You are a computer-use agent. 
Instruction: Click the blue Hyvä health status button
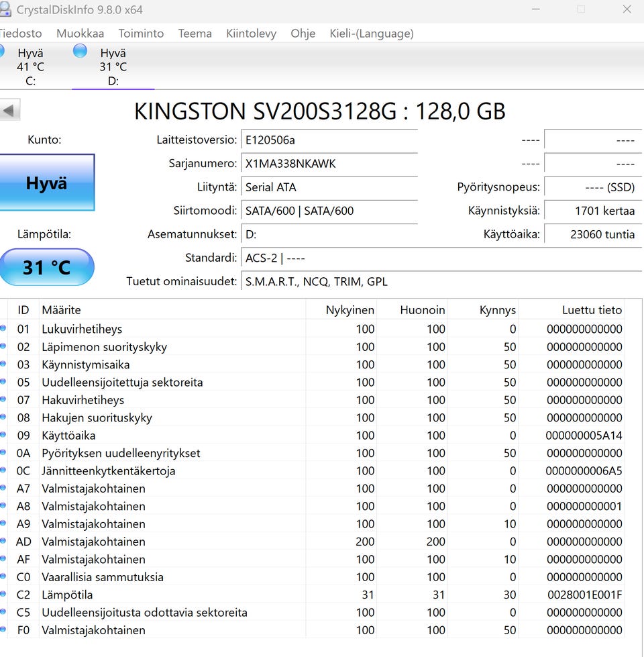(x=46, y=183)
